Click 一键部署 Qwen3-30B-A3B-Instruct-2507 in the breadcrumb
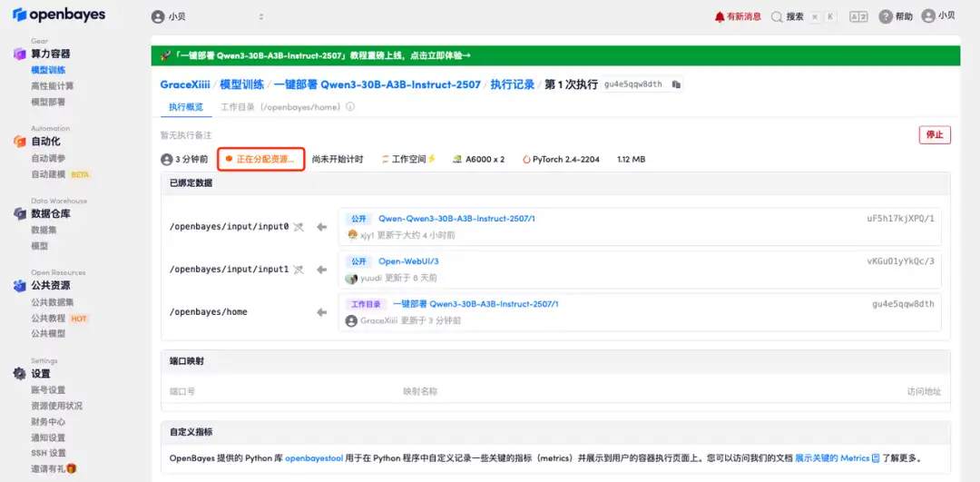This screenshot has width=980, height=482. pos(377,84)
